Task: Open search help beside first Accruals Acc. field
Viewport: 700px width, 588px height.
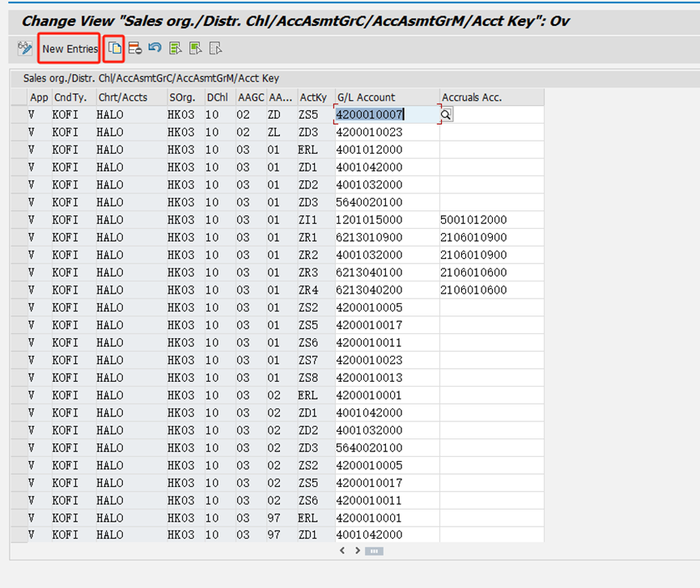Action: (446, 115)
